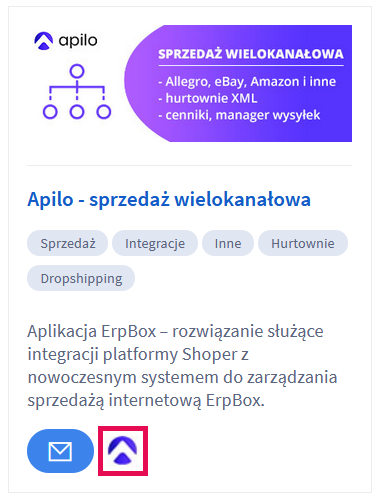This screenshot has width=379, height=500.
Task: Click the bottom-right circle of the hierarchy diagram
Action: [x=104, y=112]
